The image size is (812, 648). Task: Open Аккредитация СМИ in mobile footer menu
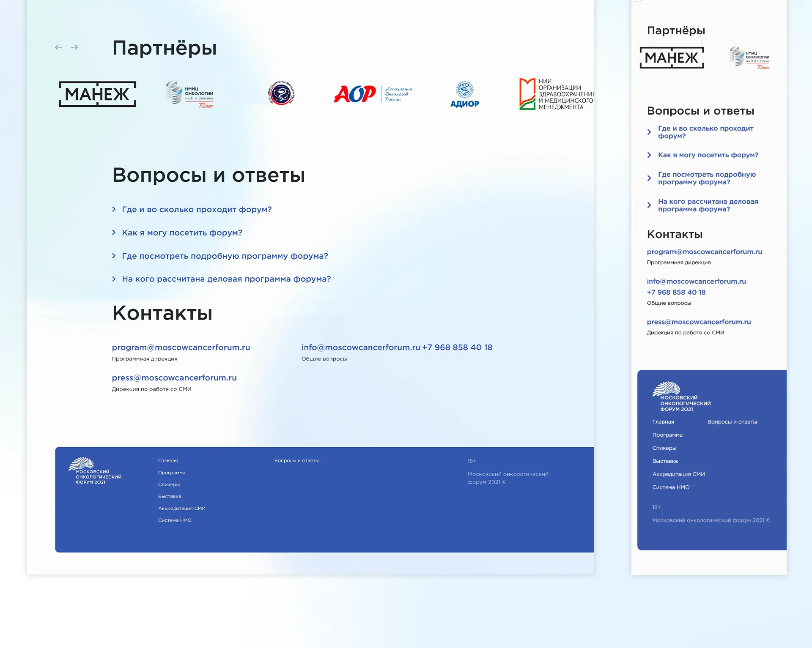click(x=678, y=474)
